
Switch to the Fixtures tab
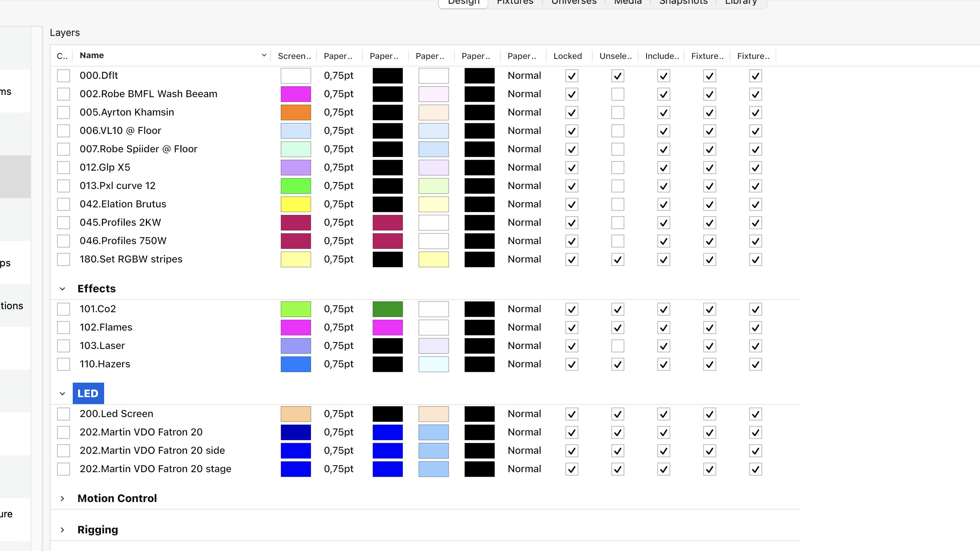pos(515,2)
